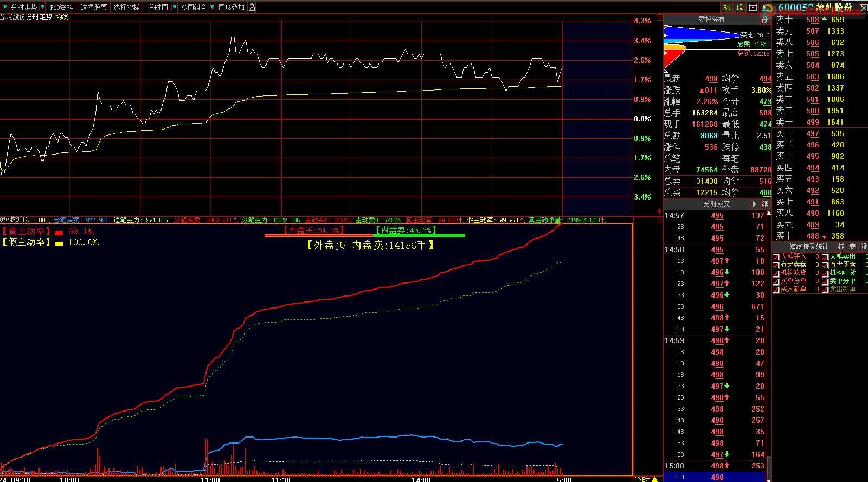Screen dimensions: 868x482
Task: Open the 分时图 menu
Action: tap(158, 8)
